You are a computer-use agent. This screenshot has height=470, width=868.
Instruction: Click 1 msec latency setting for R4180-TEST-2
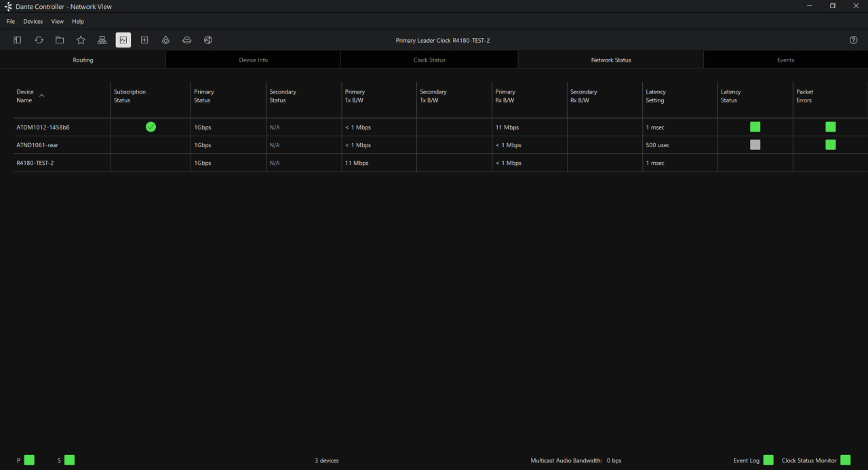point(655,163)
